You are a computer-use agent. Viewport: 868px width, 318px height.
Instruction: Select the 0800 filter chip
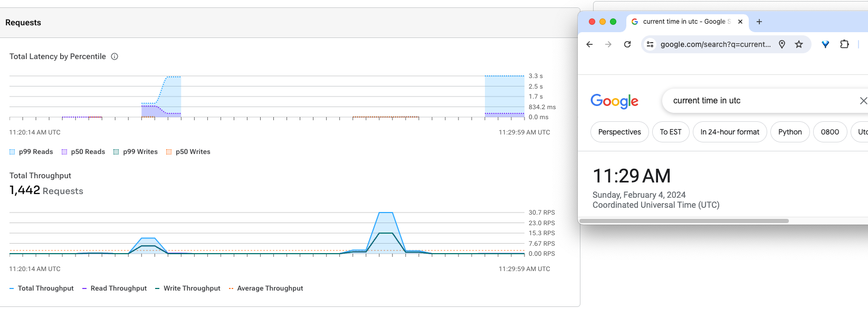(x=830, y=132)
